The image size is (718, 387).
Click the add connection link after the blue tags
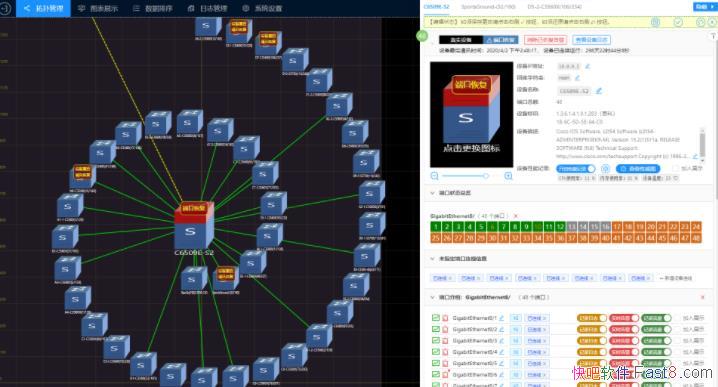[676, 278]
